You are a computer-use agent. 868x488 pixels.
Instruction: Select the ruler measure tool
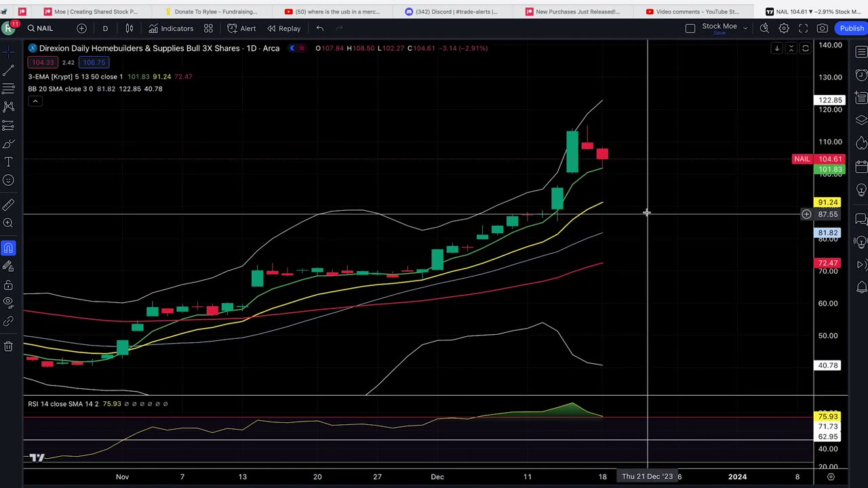(x=8, y=204)
